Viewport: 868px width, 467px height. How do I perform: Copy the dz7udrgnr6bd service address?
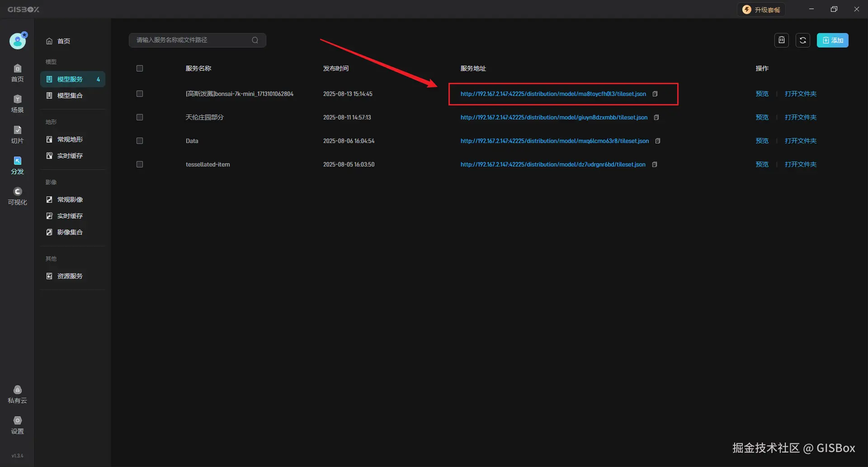tap(655, 165)
